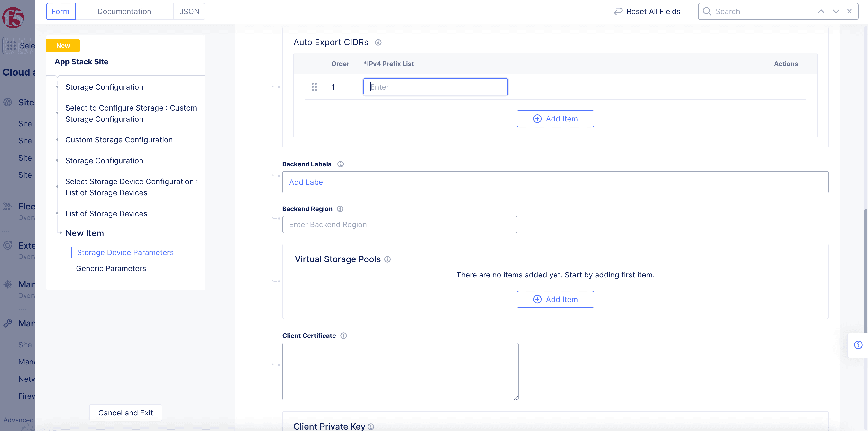
Task: Expand the New Item tree node
Action: [61, 233]
